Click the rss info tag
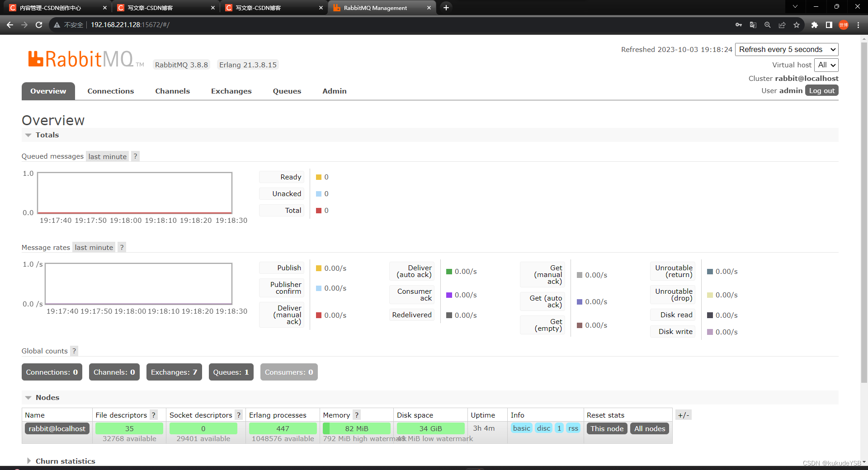 [573, 428]
